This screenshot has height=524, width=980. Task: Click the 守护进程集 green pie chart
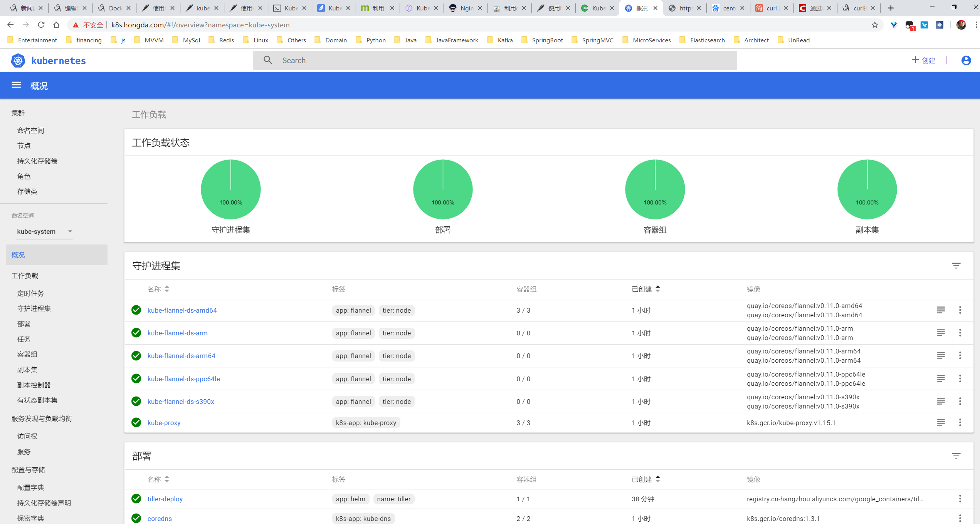coord(230,189)
